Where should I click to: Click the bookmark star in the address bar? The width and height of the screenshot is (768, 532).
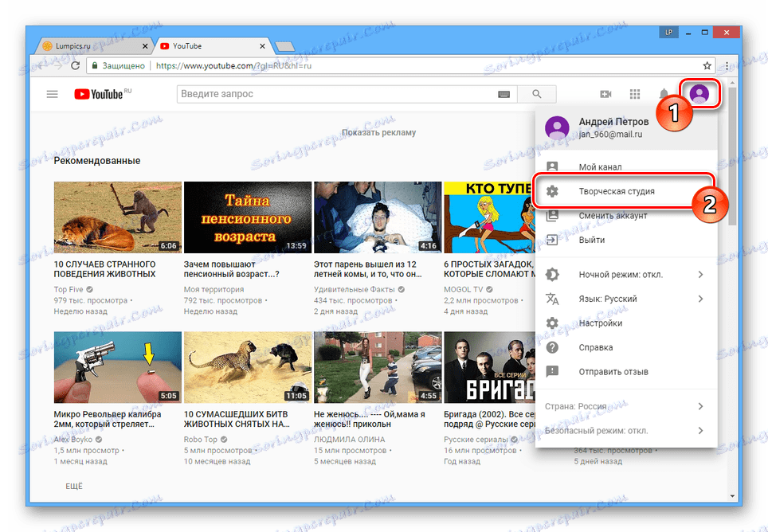coord(707,66)
